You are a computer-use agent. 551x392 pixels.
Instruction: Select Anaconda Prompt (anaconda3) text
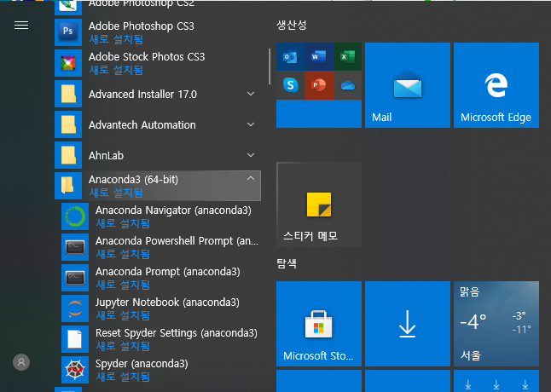168,272
